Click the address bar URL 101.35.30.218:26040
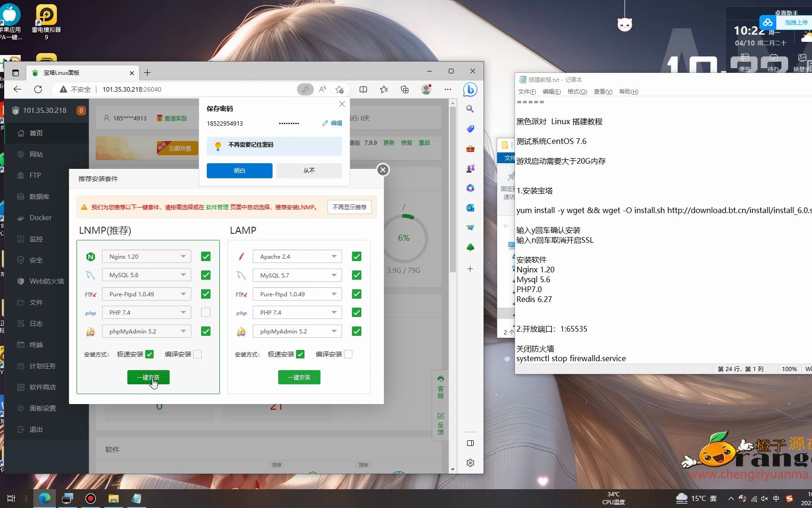Viewport: 812px width, 508px height. (x=132, y=89)
